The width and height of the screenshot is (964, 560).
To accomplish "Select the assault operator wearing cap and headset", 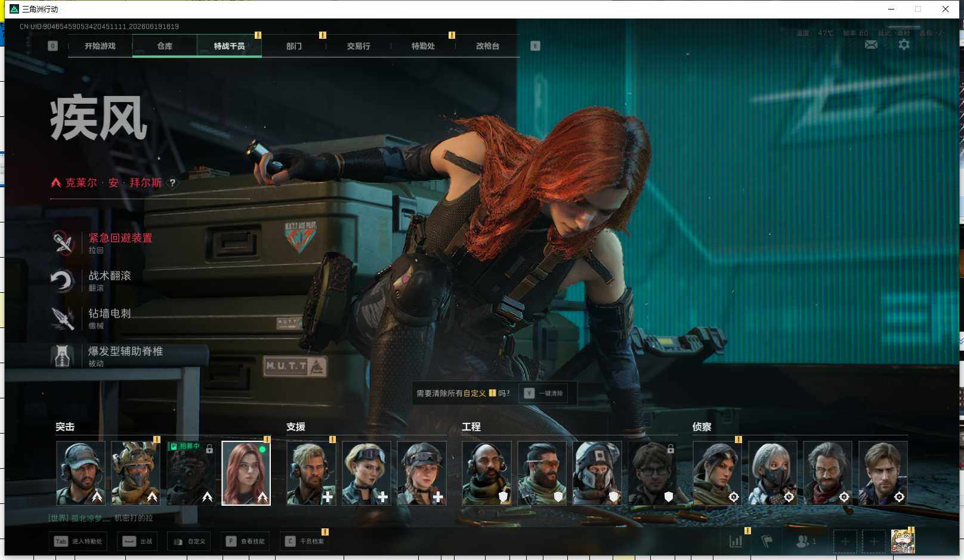I will 81,474.
